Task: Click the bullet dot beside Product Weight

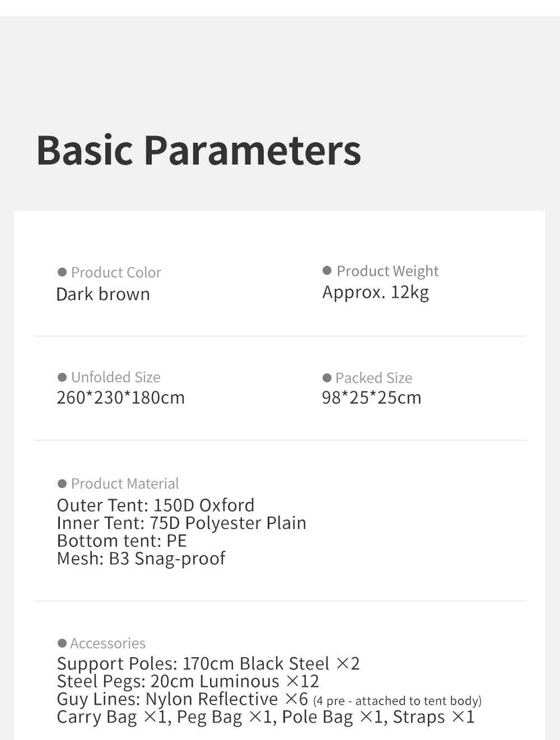Action: [x=327, y=270]
